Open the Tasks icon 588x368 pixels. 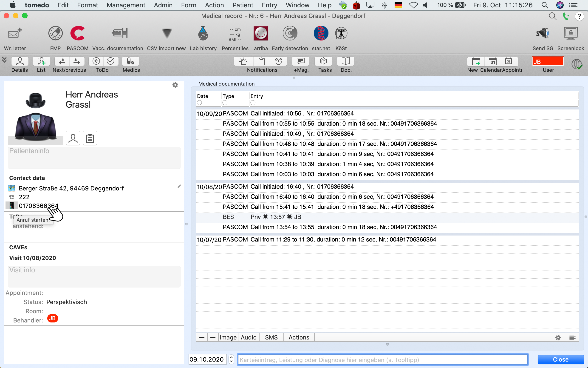pos(323,61)
